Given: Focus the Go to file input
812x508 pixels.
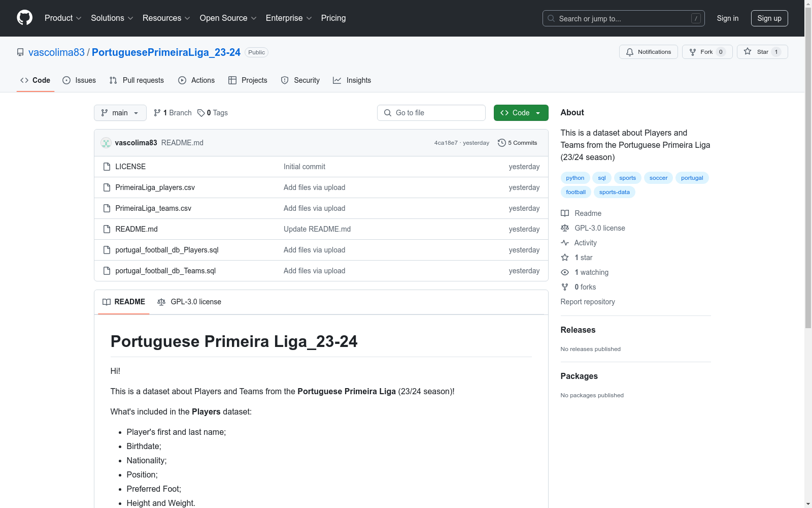Looking at the screenshot, I should pos(431,113).
